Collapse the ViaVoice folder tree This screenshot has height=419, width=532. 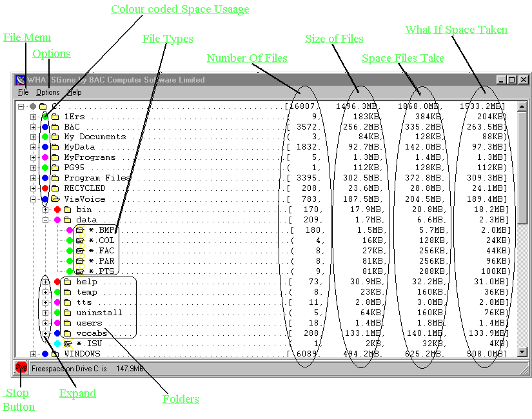tap(33, 199)
